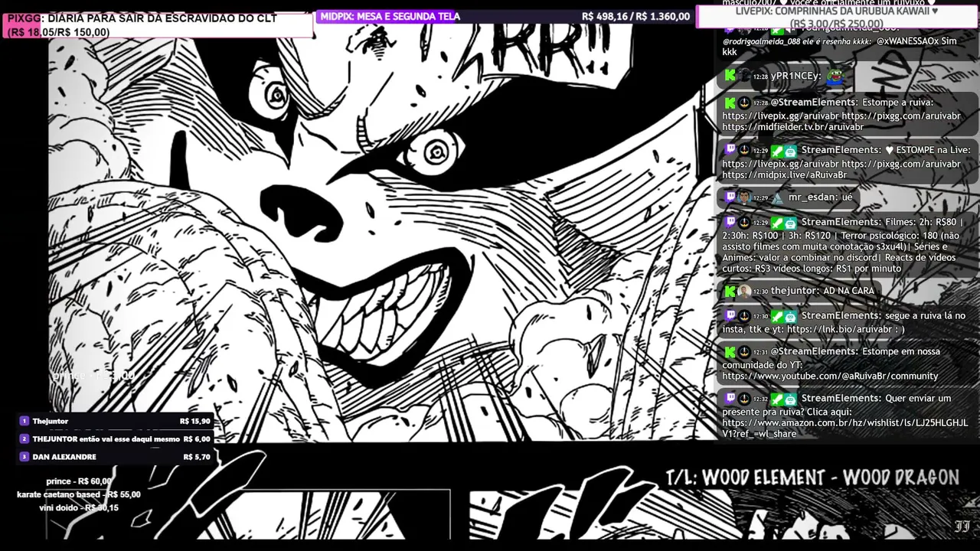Viewport: 980px width, 551px height.
Task: Click the StreamElements avatar on the 'comunidade do YT' message
Action: [744, 351]
